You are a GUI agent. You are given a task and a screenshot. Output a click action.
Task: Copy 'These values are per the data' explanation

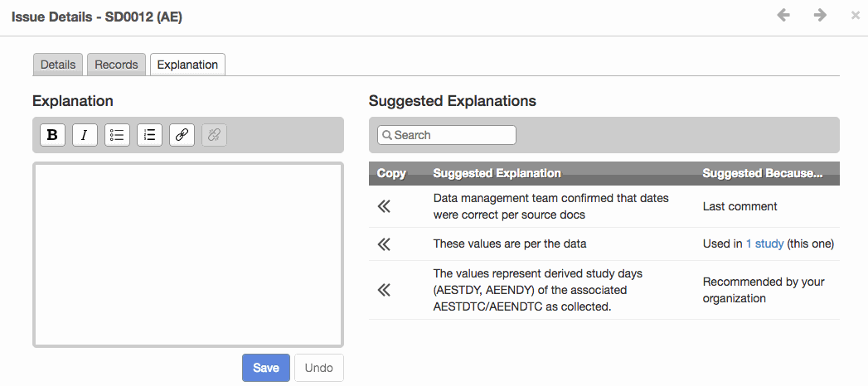(384, 244)
